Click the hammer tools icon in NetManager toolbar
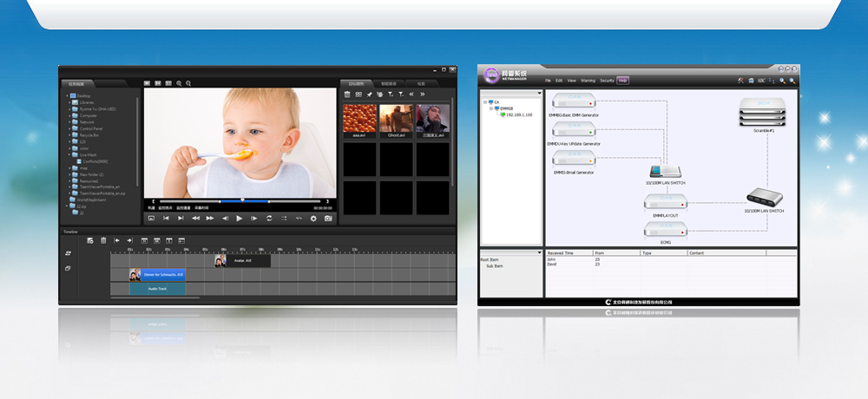This screenshot has width=868, height=399. (x=740, y=81)
